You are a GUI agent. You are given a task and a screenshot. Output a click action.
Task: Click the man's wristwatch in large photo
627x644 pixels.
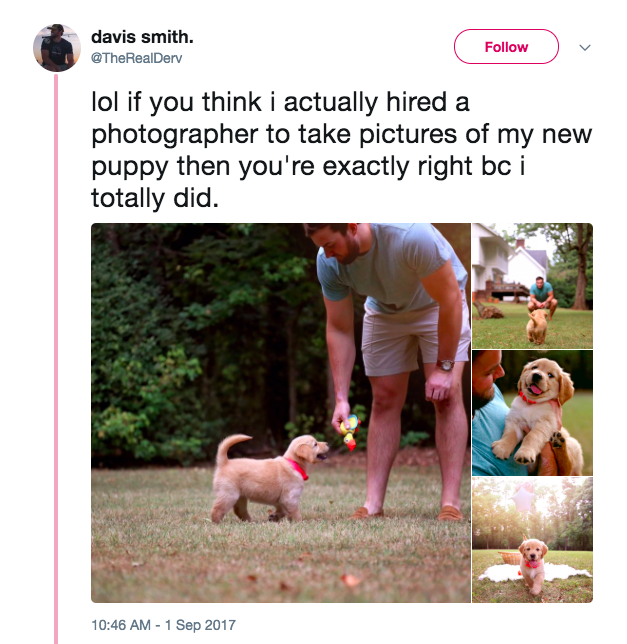click(x=445, y=365)
